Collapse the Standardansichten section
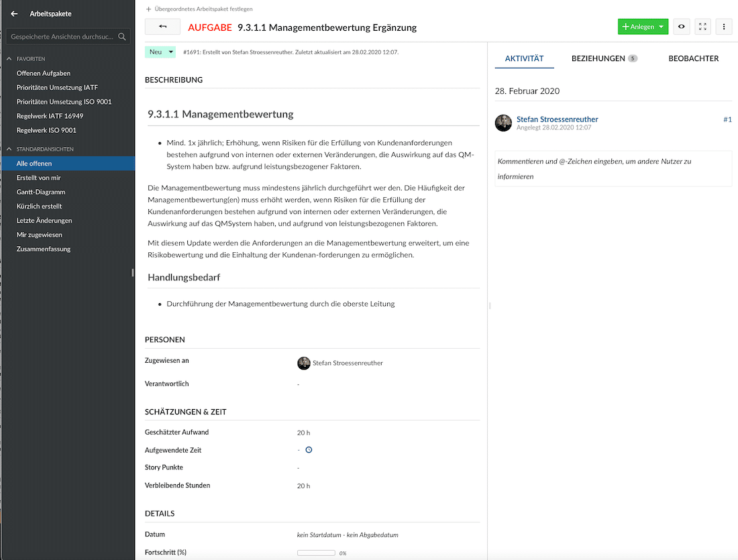 pyautogui.click(x=9, y=149)
